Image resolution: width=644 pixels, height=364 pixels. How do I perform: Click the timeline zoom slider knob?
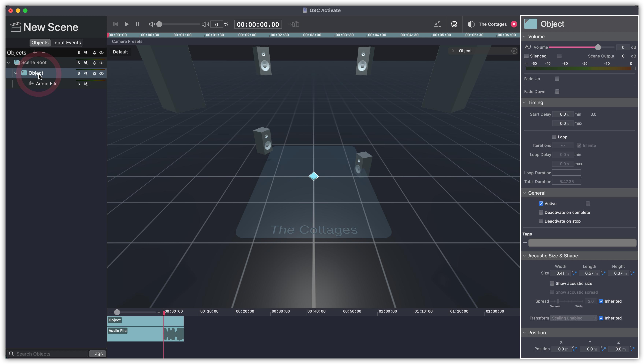[x=117, y=312]
